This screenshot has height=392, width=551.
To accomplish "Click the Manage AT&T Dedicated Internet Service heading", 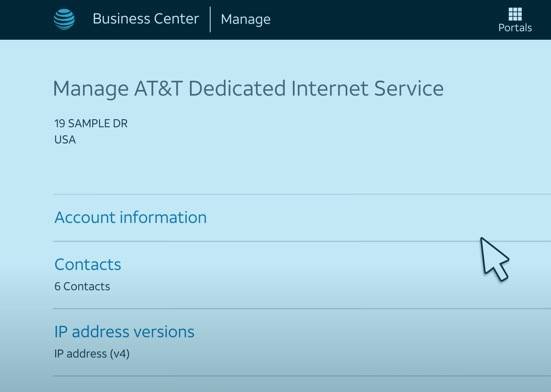I will 248,89.
